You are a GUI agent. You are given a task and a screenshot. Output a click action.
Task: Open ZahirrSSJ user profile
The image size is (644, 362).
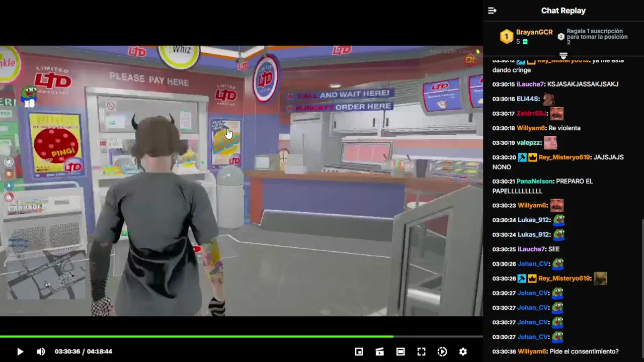coord(531,114)
